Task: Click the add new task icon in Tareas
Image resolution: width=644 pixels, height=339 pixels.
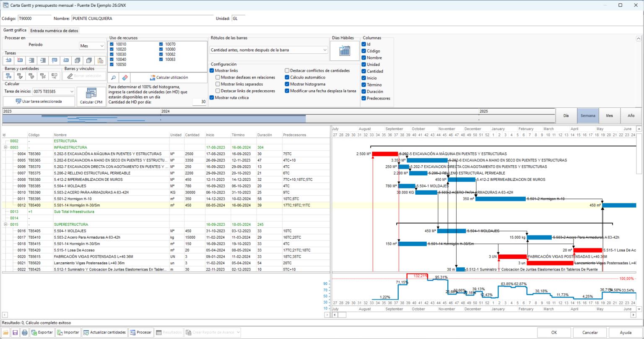Action: pos(8,60)
